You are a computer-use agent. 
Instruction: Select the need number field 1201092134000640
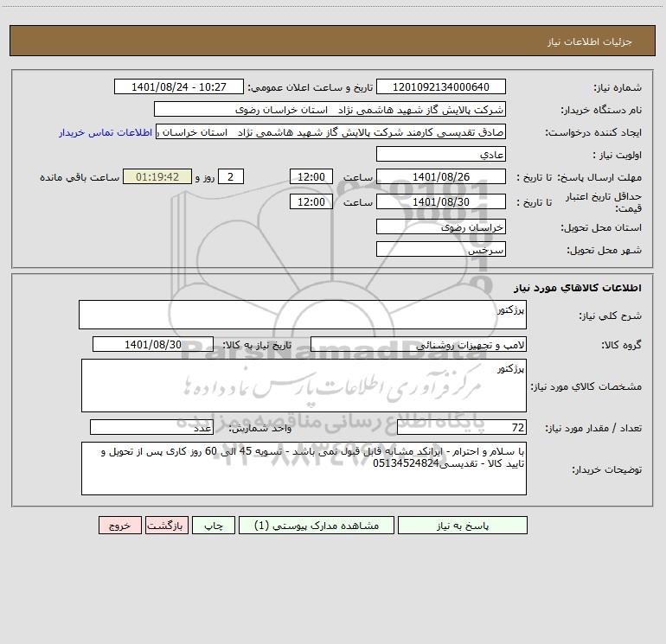(441, 86)
